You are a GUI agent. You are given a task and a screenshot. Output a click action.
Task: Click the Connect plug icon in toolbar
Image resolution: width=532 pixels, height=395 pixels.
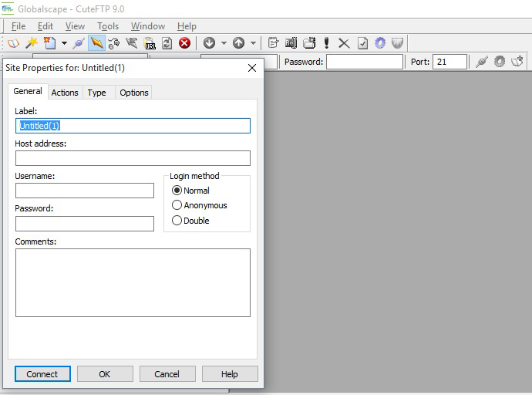[79, 43]
